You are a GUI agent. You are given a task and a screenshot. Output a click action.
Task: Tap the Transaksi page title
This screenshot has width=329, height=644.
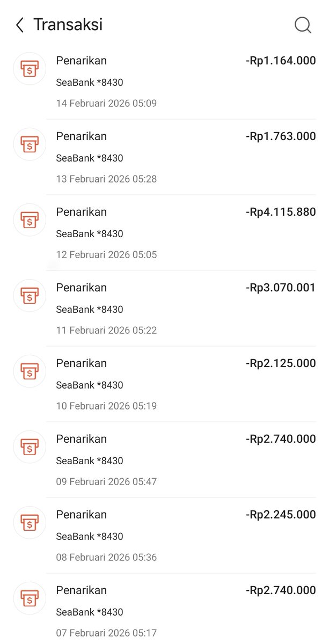[68, 25]
